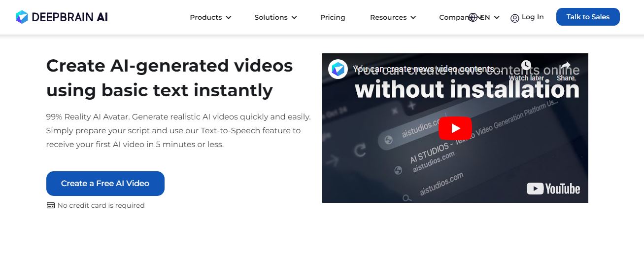Click the Talk to Sales button
644x270 pixels.
[588, 17]
